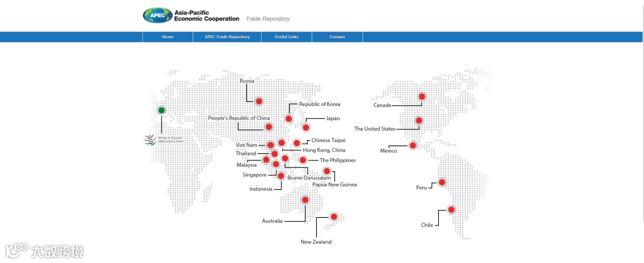The image size is (644, 263).
Task: Select the People's Republic of China marker
Action: point(268,126)
